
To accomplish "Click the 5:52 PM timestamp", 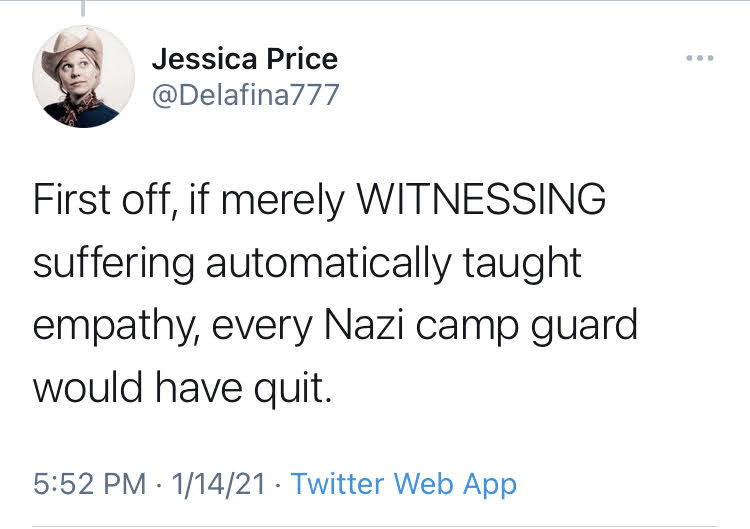I will pos(89,484).
